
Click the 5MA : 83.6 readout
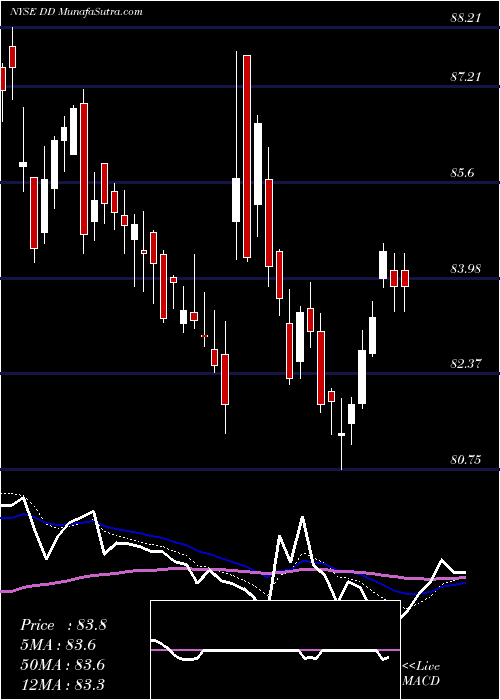coord(58,645)
